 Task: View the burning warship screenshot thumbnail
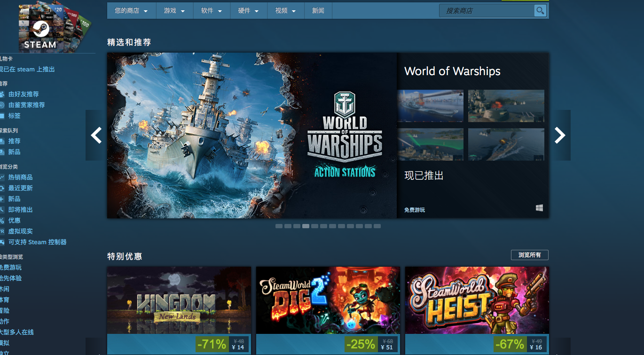506,106
